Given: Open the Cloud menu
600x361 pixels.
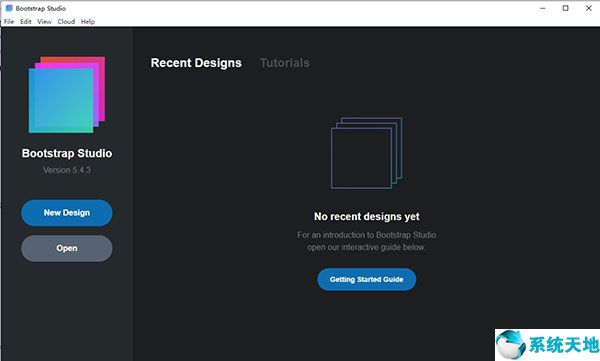Looking at the screenshot, I should point(66,21).
